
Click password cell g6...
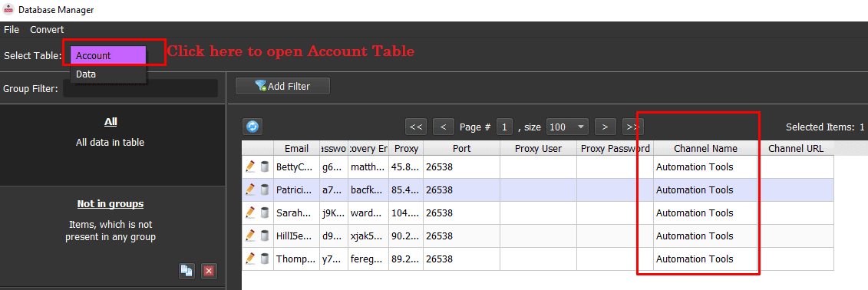point(334,166)
